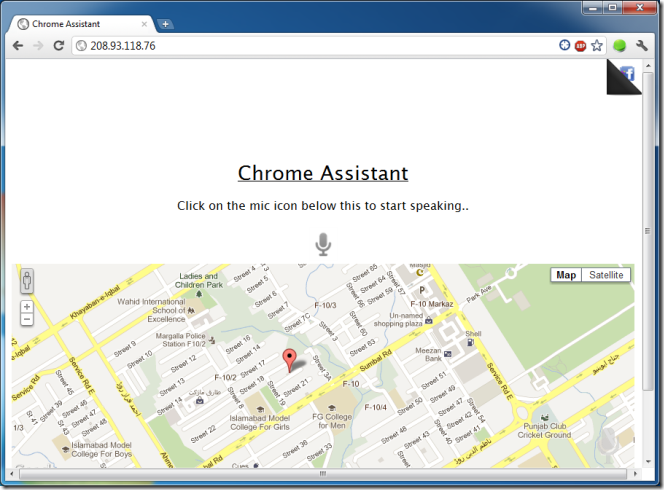Click 'Click on the mic icon' instruction text
This screenshot has height=490, width=664.
coord(323,206)
